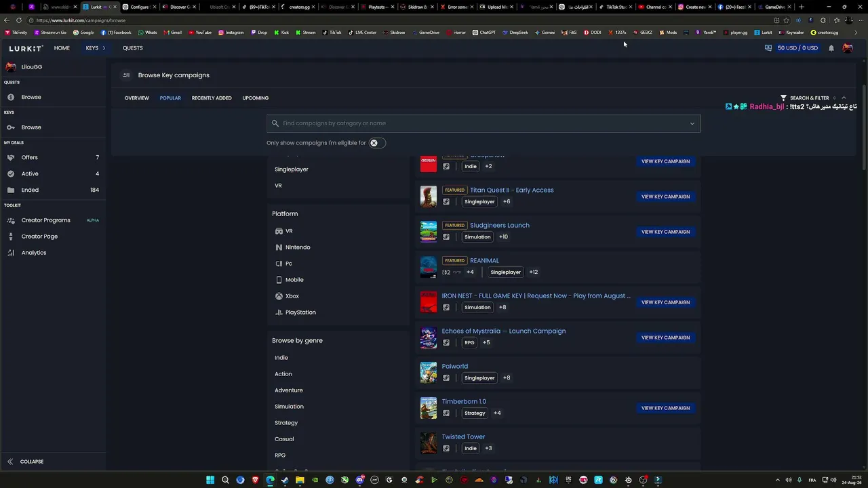Open the Timberborn game thumbnail

[429, 408]
